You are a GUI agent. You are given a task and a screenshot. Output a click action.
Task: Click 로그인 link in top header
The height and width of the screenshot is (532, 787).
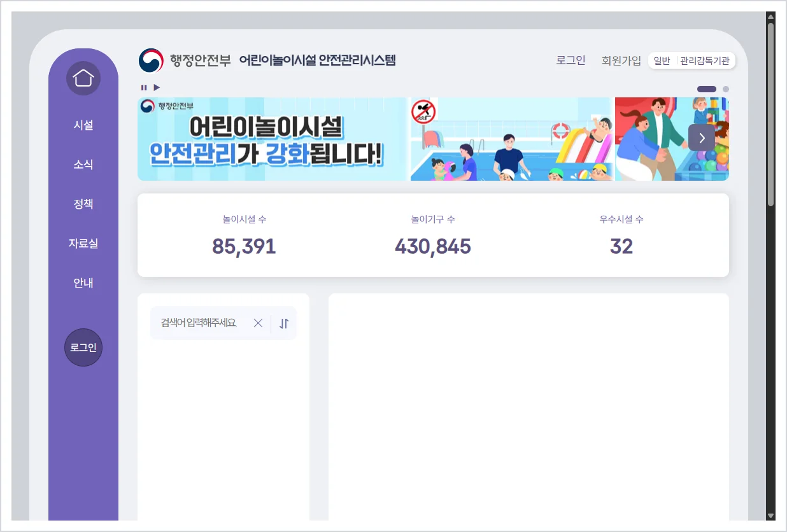571,60
